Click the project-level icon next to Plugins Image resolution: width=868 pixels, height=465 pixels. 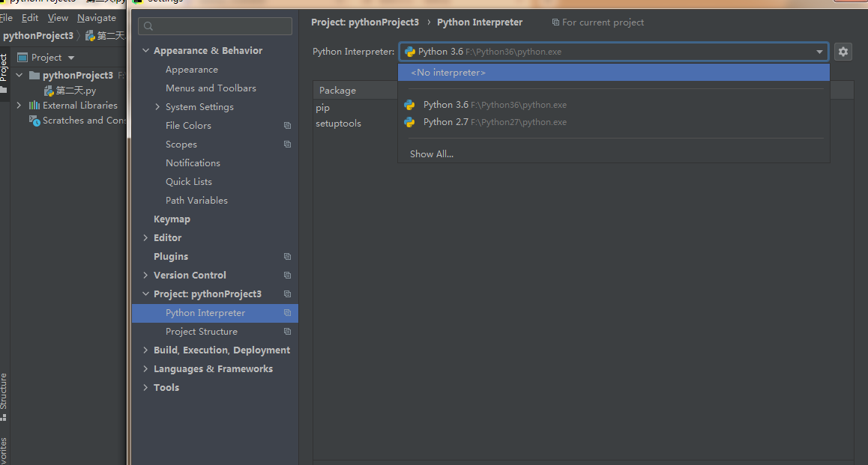click(287, 257)
